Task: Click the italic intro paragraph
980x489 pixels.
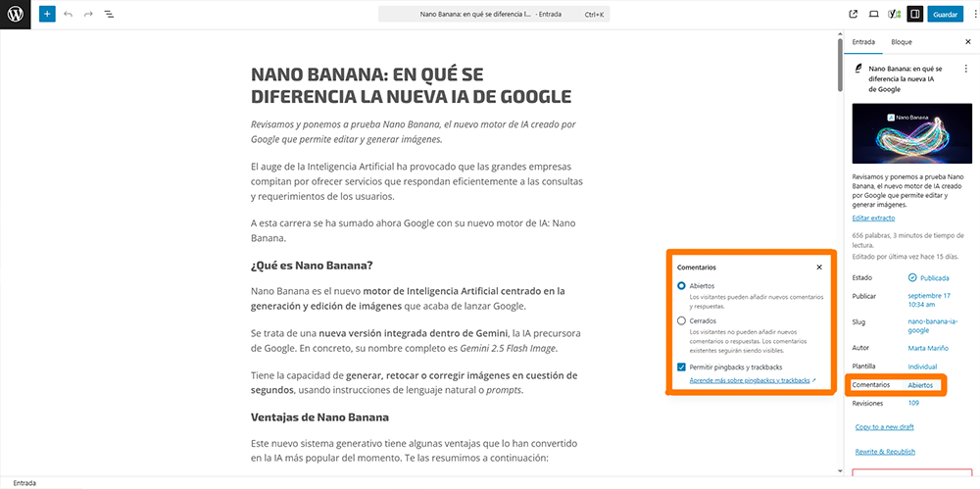Action: 414,132
